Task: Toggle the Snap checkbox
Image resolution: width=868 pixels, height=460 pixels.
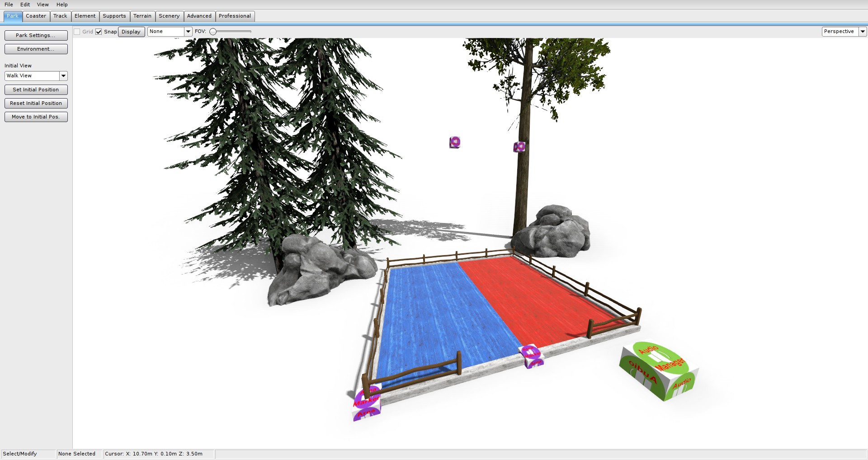Action: 99,32
